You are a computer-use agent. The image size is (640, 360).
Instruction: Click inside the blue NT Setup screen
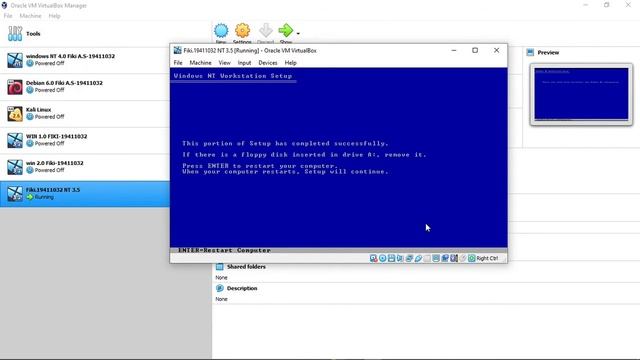(x=339, y=158)
